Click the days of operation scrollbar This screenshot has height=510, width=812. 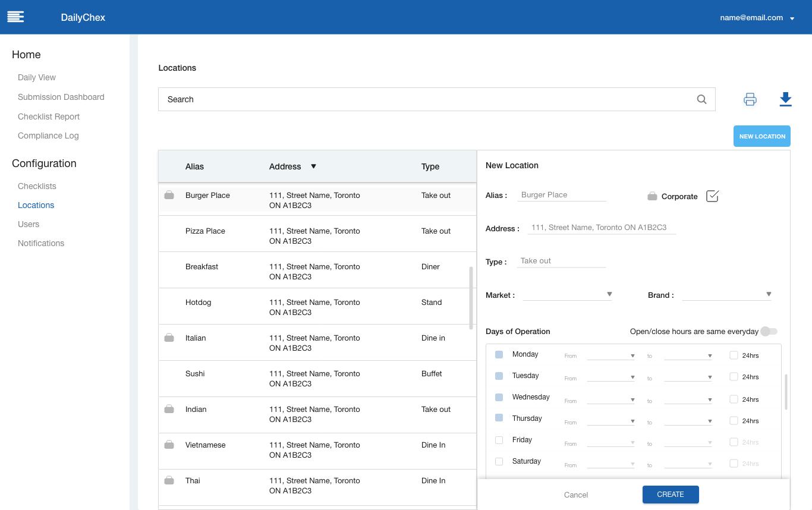coord(786,392)
